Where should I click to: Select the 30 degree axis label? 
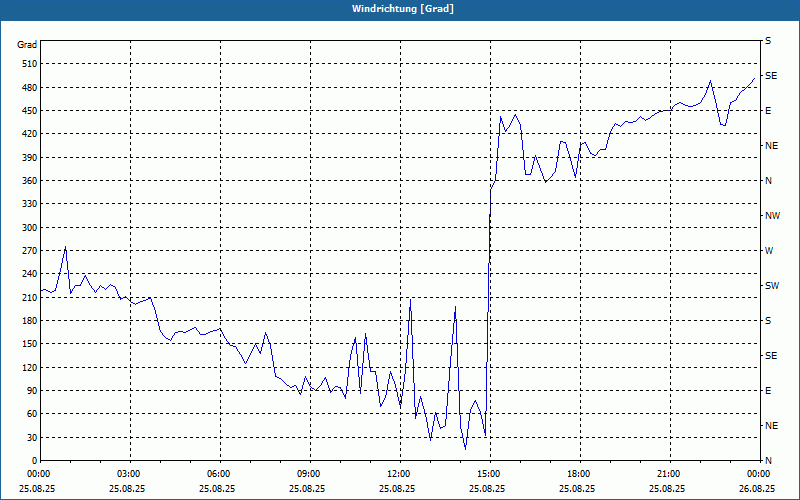pos(32,437)
